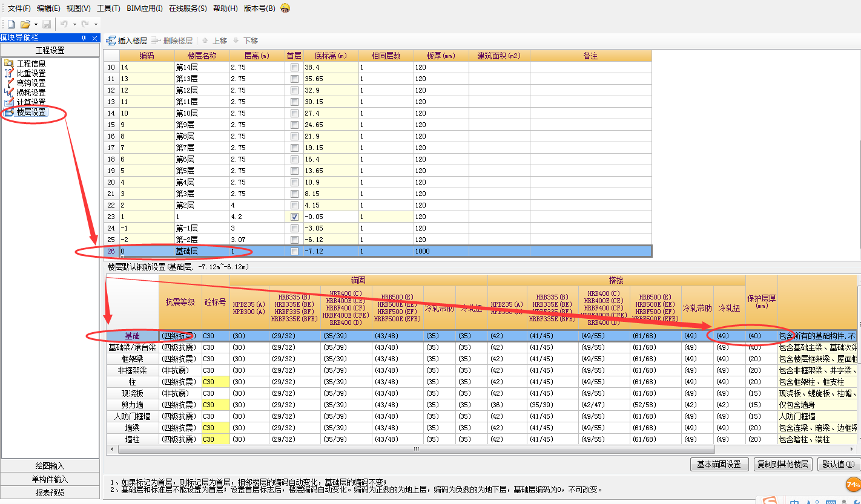Select 损耗设置 in the navigation tree
861x504 pixels.
[x=31, y=93]
